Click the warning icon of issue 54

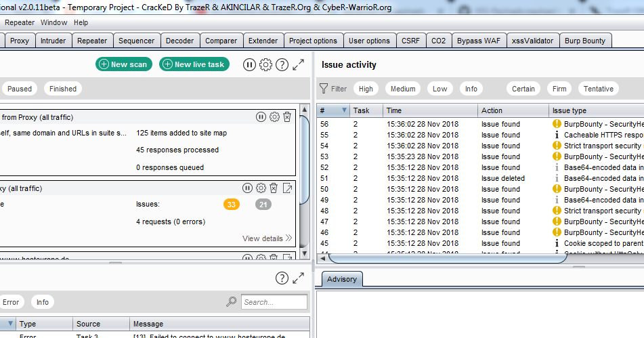[x=557, y=146]
